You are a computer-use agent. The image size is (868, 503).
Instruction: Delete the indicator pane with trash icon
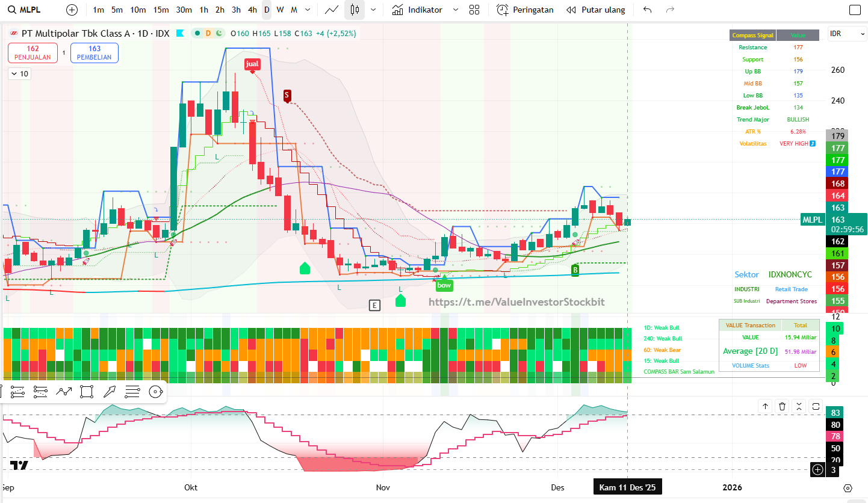tap(782, 406)
